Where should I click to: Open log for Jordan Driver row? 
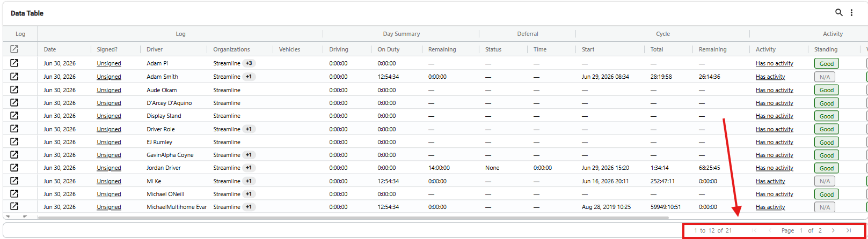coord(14,168)
